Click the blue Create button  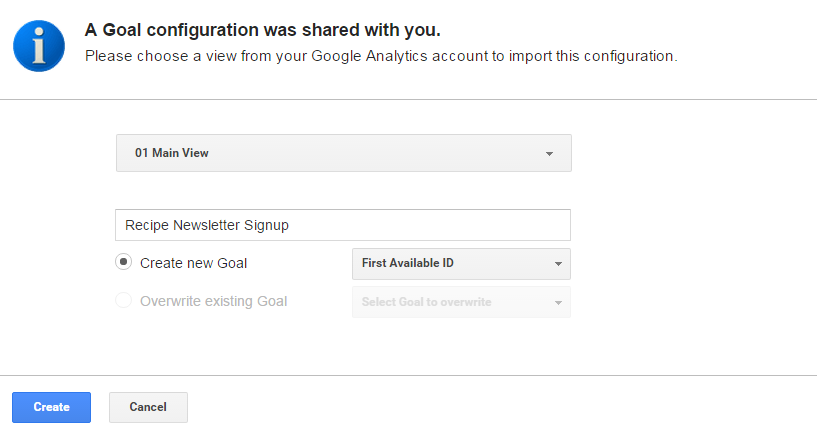pyautogui.click(x=52, y=407)
